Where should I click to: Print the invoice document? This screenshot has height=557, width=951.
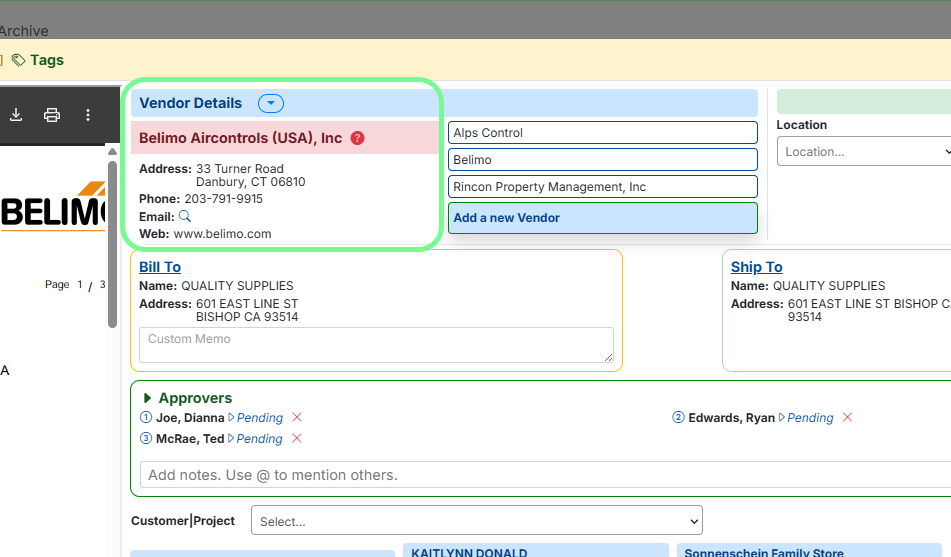click(x=52, y=115)
